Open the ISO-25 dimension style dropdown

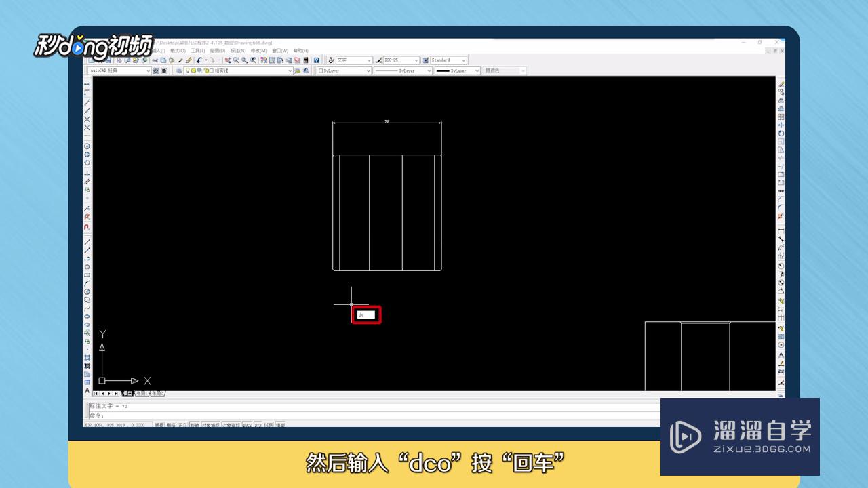(401, 60)
